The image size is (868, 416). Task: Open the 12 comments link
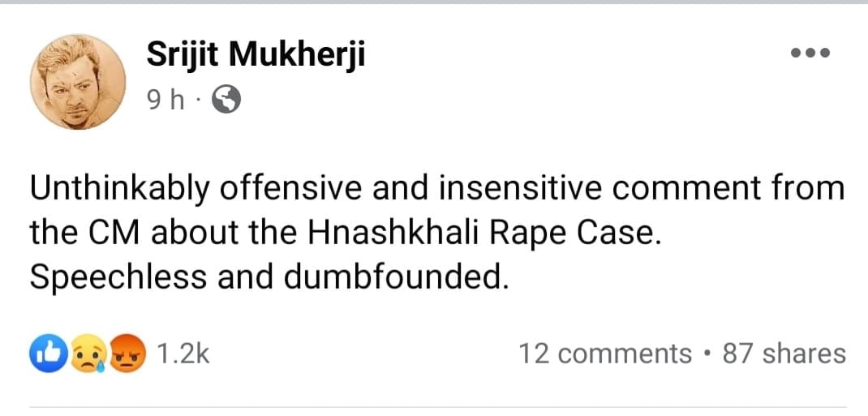coord(604,354)
